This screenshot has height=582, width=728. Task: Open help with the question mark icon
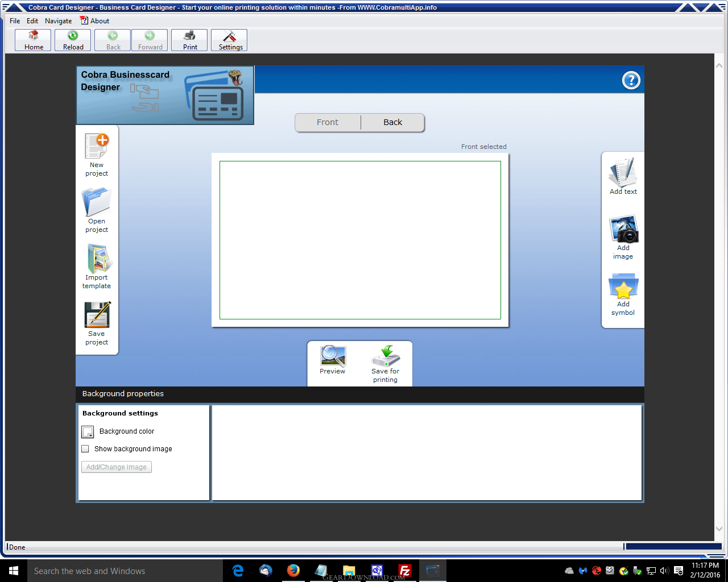631,81
